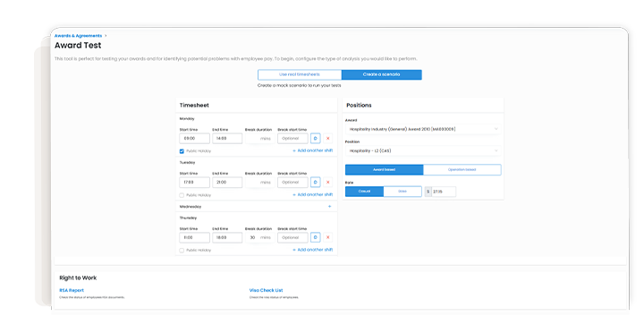
Task: Edit the dollar rate amount field
Action: click(x=443, y=192)
